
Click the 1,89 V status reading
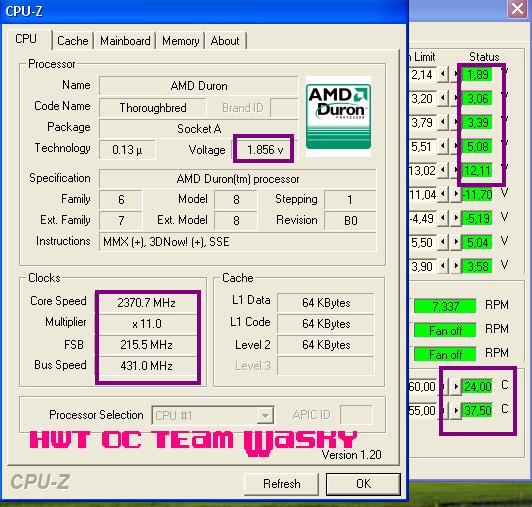(478, 74)
